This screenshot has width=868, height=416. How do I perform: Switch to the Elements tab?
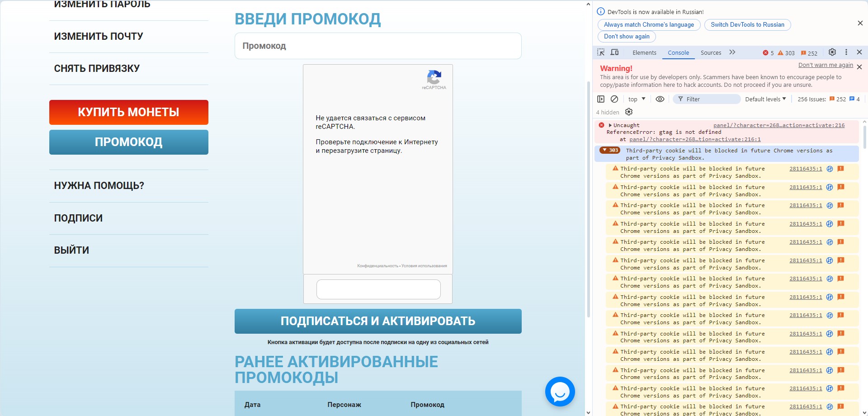pyautogui.click(x=644, y=53)
